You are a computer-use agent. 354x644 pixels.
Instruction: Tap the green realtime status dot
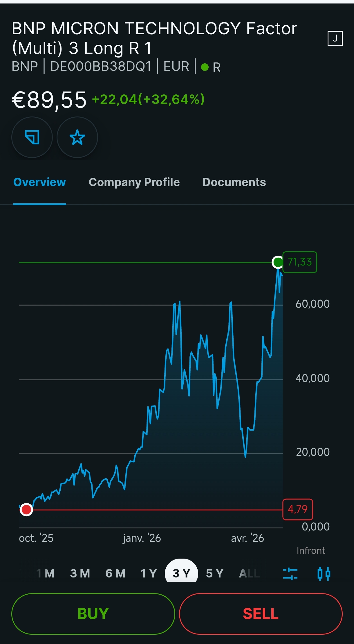pos(205,67)
